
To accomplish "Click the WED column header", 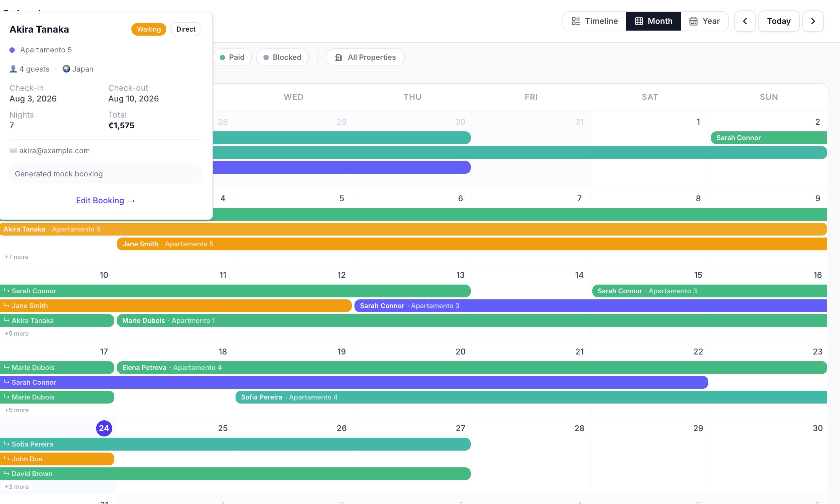I will (x=294, y=97).
